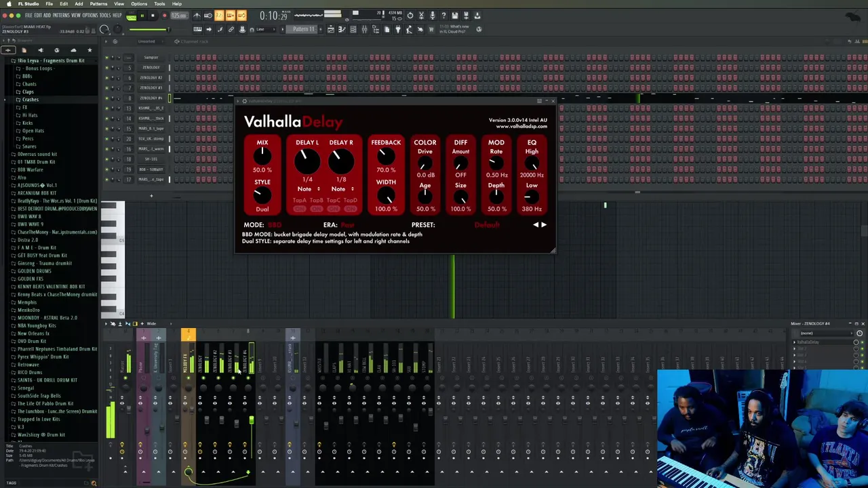Open the Patterns menu in macOS menu bar
Image resolution: width=868 pixels, height=488 pixels.
click(98, 3)
